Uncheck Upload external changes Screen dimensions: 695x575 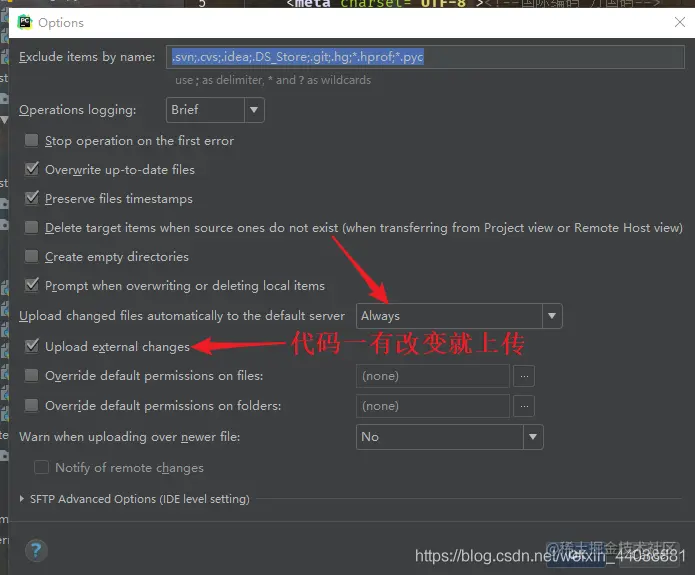pyautogui.click(x=31, y=346)
